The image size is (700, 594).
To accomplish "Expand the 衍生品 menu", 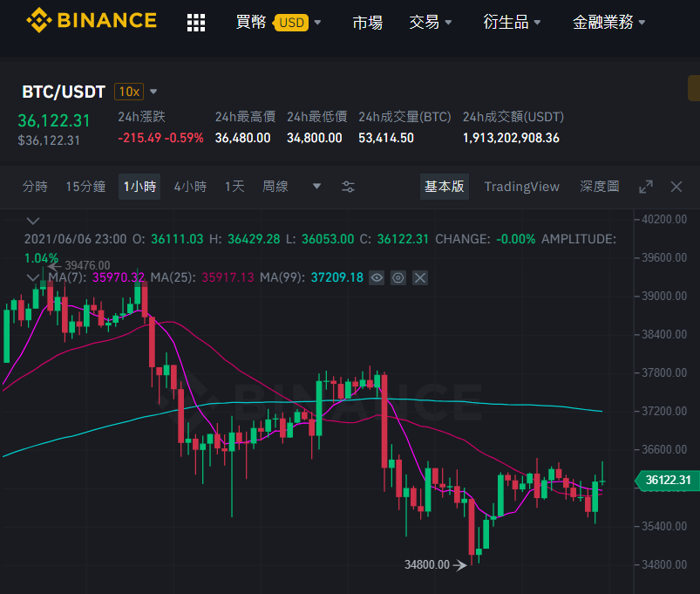I will point(512,23).
